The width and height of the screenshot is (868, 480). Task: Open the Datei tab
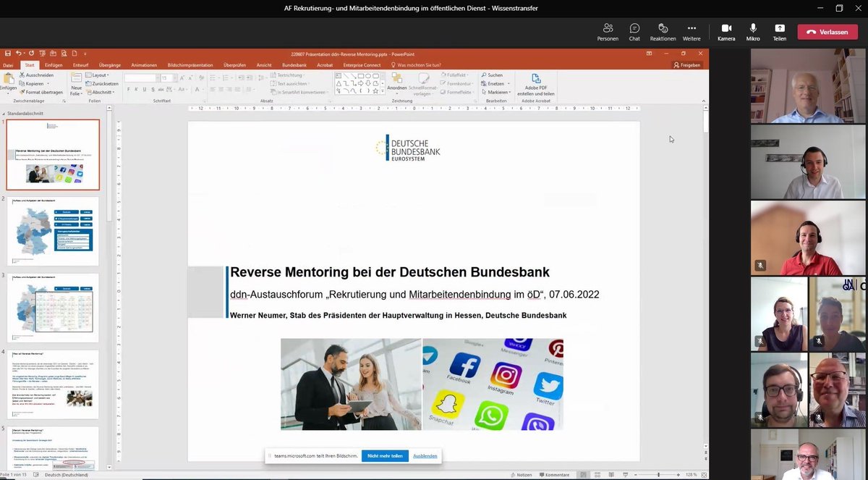8,65
